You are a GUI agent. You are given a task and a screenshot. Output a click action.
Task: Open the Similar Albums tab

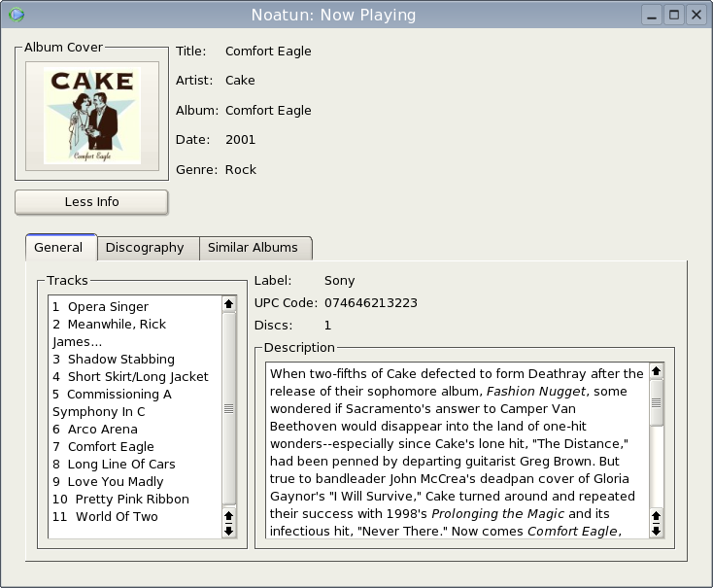pyautogui.click(x=255, y=249)
